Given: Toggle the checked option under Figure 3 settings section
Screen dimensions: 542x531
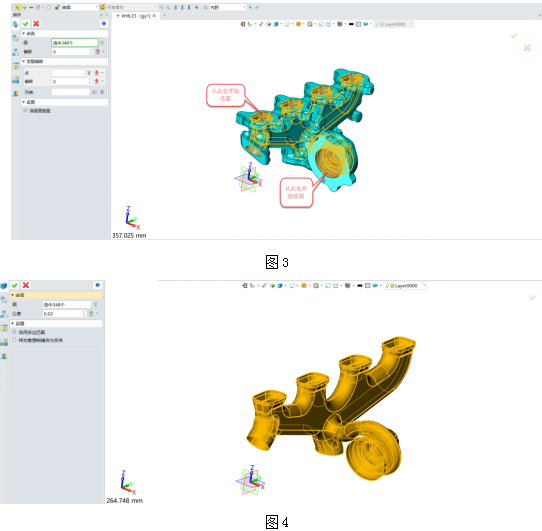Looking at the screenshot, I should click(x=25, y=111).
